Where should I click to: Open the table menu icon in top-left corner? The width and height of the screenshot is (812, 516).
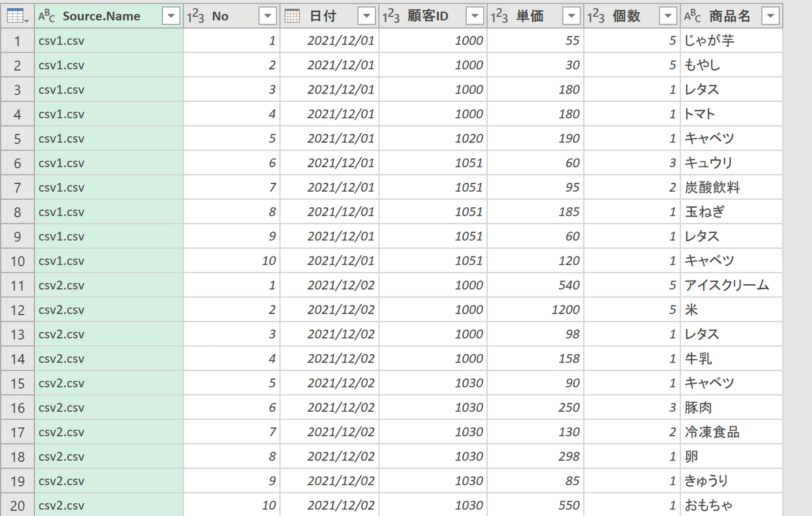click(17, 16)
